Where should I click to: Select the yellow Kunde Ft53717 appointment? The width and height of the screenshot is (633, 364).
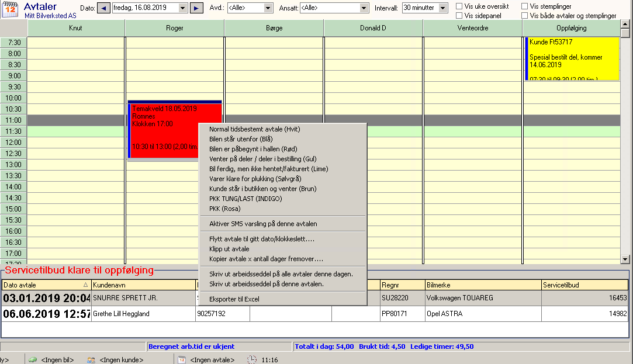tap(572, 59)
